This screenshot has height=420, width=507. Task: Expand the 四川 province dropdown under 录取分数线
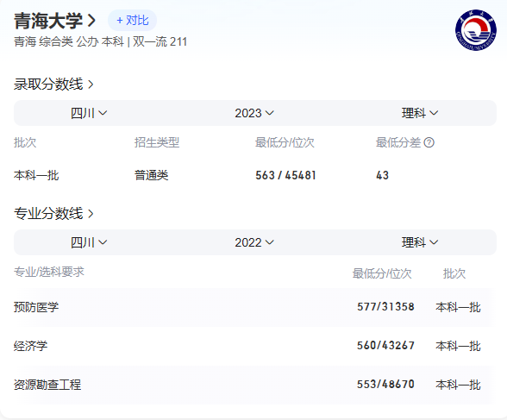coord(89,113)
